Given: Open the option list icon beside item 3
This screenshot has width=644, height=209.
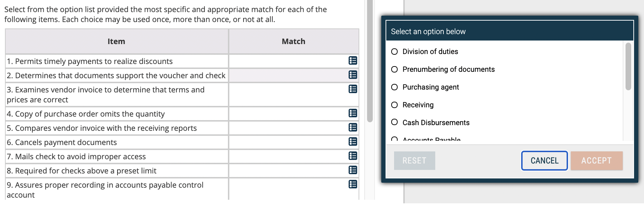Looking at the screenshot, I should point(352,89).
